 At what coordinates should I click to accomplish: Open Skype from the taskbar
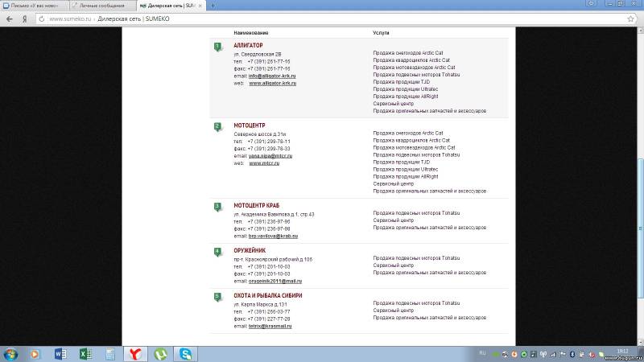tap(185, 354)
